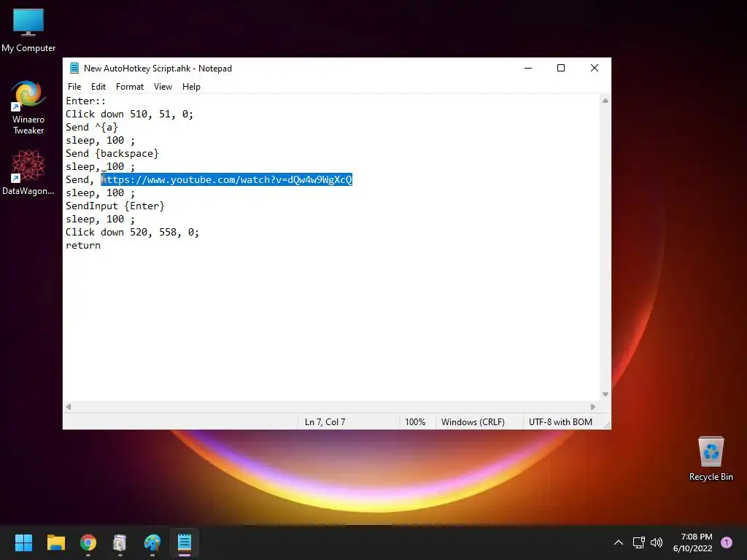The width and height of the screenshot is (747, 560).
Task: Click the vertical scrollbar up arrow
Action: click(x=605, y=101)
